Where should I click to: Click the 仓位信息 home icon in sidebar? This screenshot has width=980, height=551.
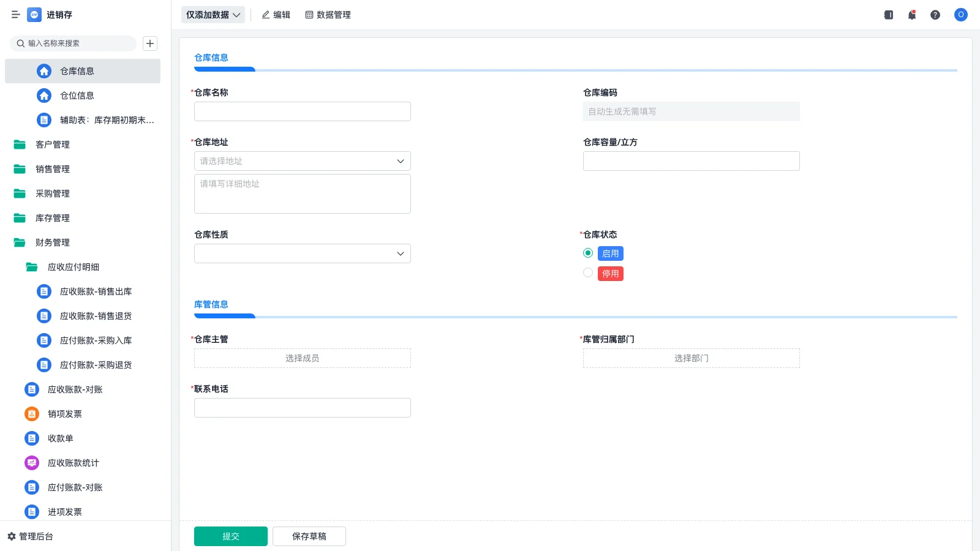[44, 96]
